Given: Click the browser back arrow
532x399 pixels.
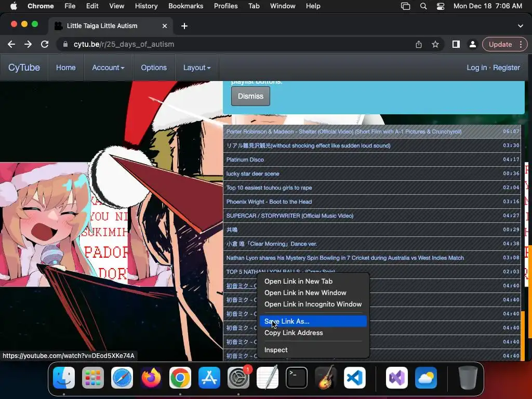Looking at the screenshot, I should [x=11, y=45].
